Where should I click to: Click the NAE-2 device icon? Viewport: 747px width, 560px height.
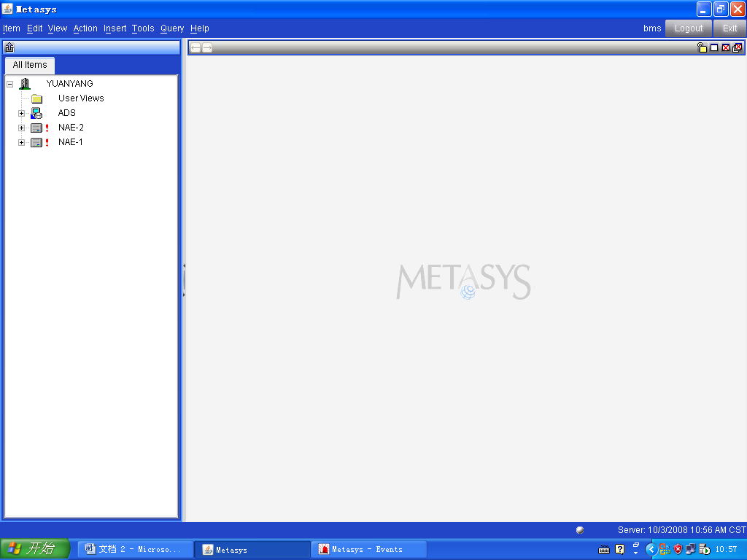pyautogui.click(x=36, y=128)
